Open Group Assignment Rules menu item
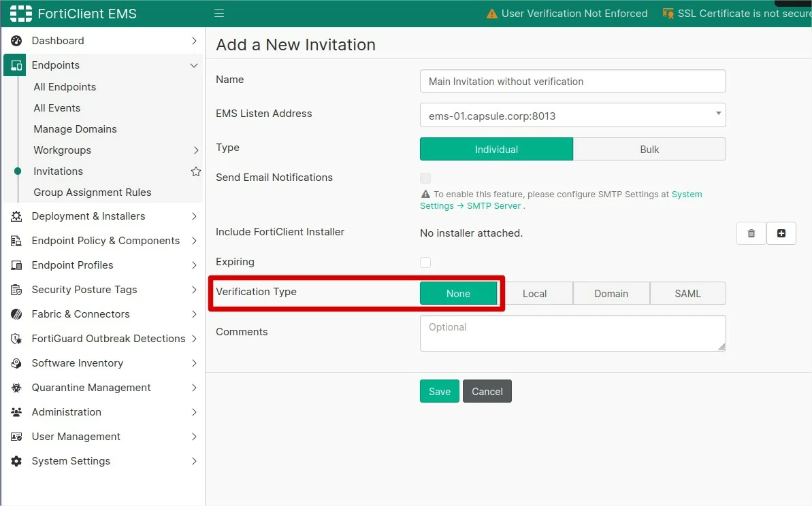The width and height of the screenshot is (812, 506). [x=92, y=192]
